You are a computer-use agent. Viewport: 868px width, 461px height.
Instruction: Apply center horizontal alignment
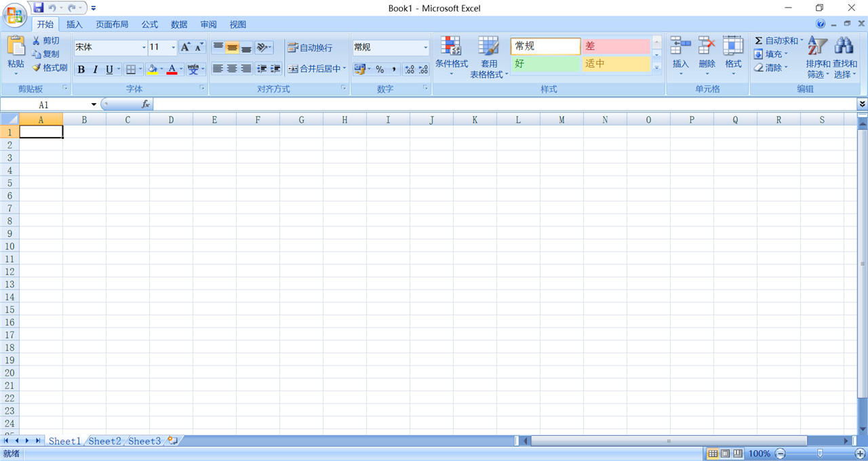[x=232, y=68]
